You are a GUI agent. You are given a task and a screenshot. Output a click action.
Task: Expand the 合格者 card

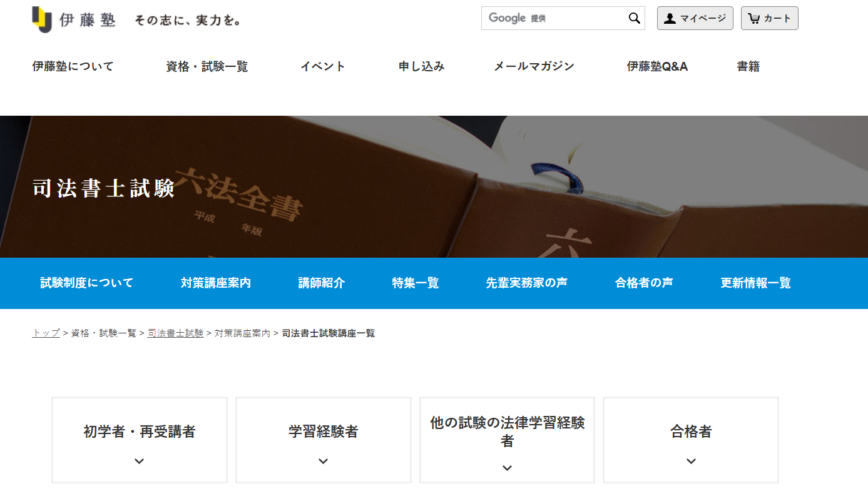[x=691, y=440]
